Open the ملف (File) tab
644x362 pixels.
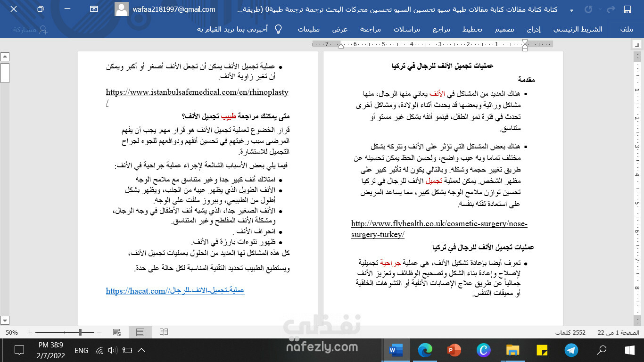tap(627, 29)
